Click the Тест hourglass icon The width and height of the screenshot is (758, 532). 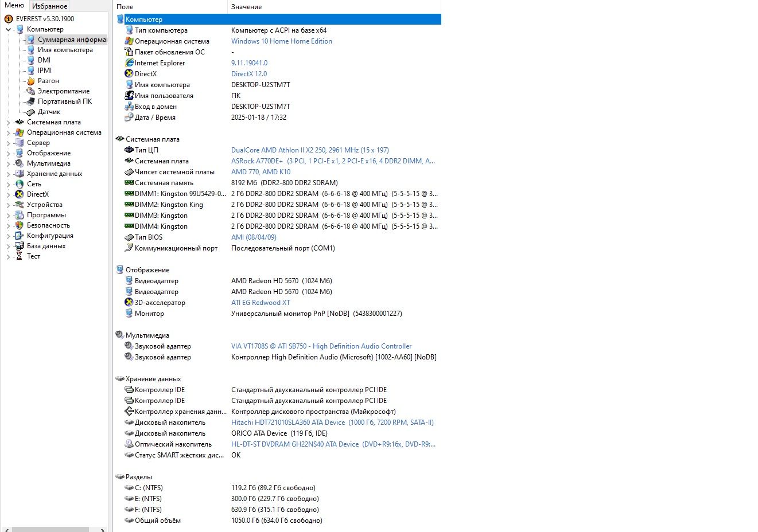pos(20,256)
